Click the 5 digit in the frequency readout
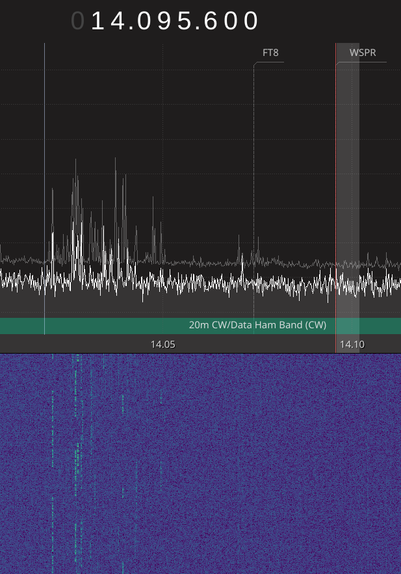The width and height of the screenshot is (401, 574). (184, 21)
